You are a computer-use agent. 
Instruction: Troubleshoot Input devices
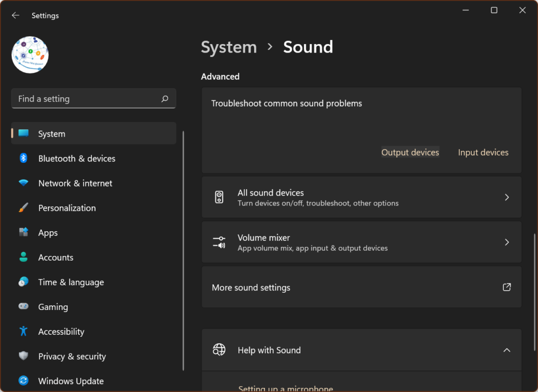[x=483, y=152]
